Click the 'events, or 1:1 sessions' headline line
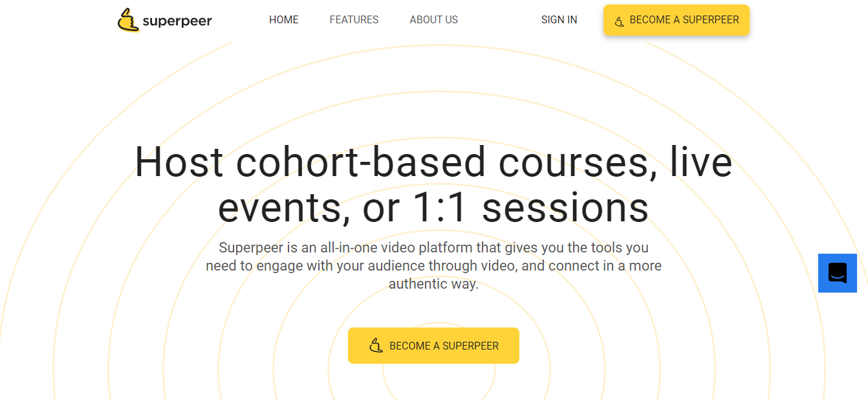This screenshot has height=400, width=868. click(x=433, y=208)
